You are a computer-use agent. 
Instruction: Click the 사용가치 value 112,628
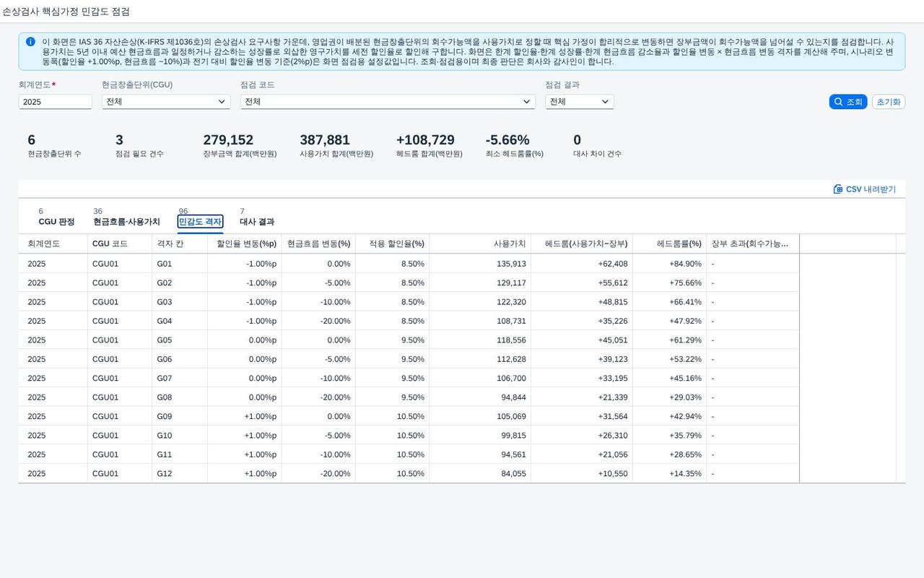[511, 359]
